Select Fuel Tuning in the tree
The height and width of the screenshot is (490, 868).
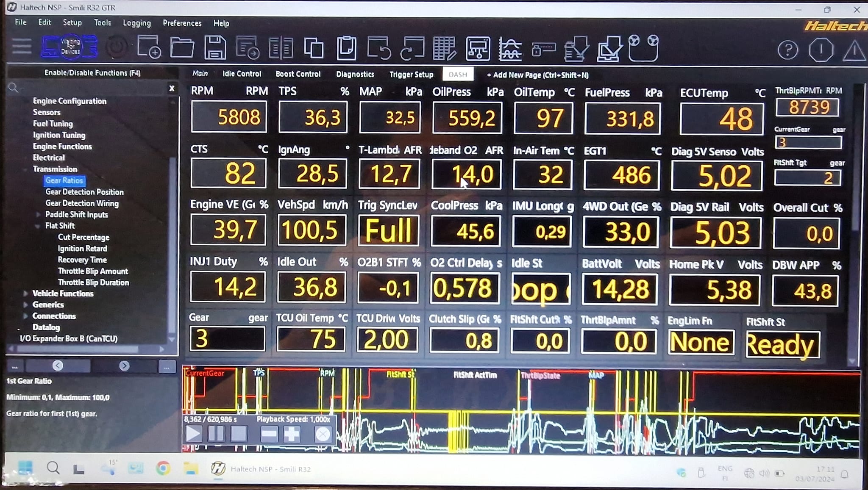[x=53, y=124]
